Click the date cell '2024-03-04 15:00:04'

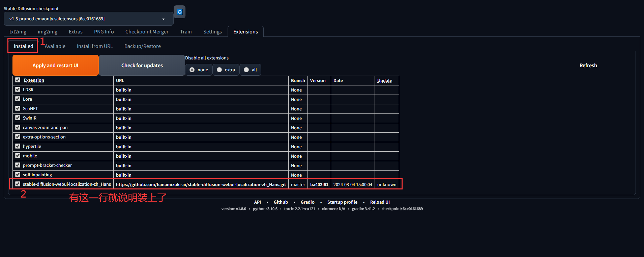[353, 184]
